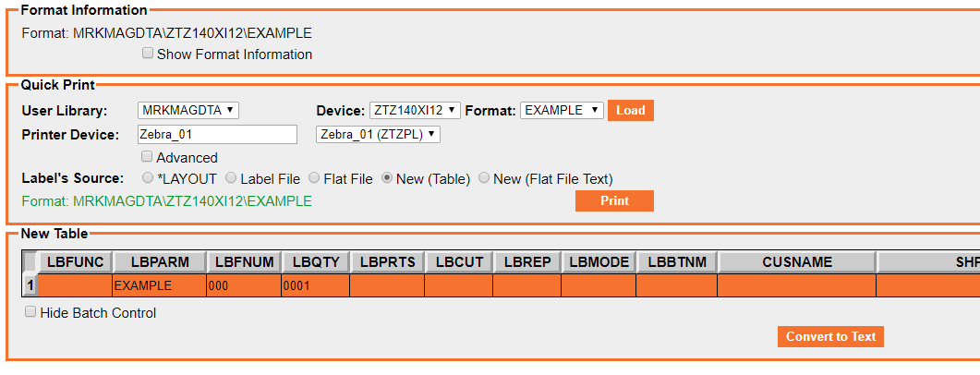
Task: Click the Printer Device text field
Action: 217,134
